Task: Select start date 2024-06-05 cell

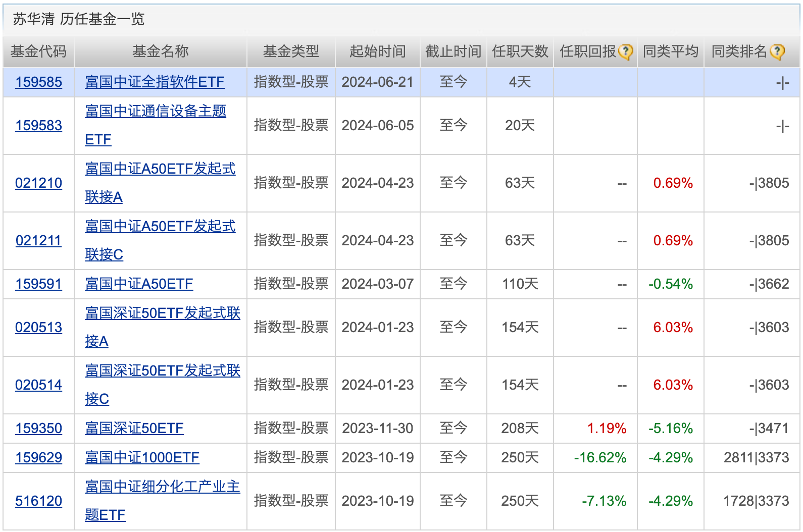Action: pos(378,125)
